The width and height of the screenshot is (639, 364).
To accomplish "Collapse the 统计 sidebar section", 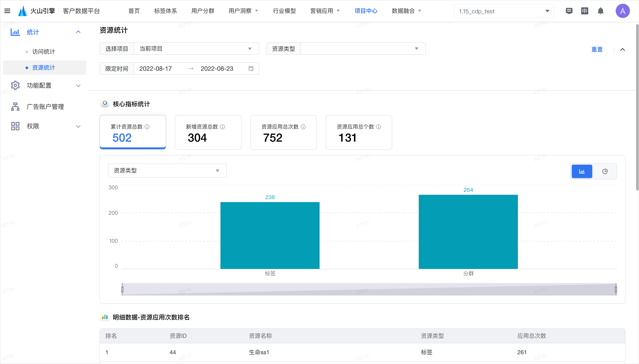I will (x=78, y=32).
